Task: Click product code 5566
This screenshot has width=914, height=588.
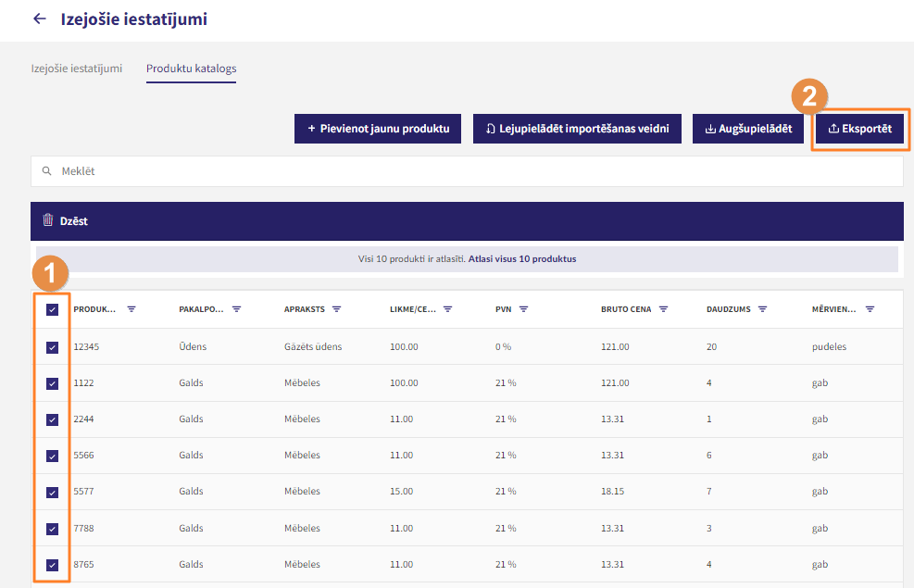Action: 83,456
